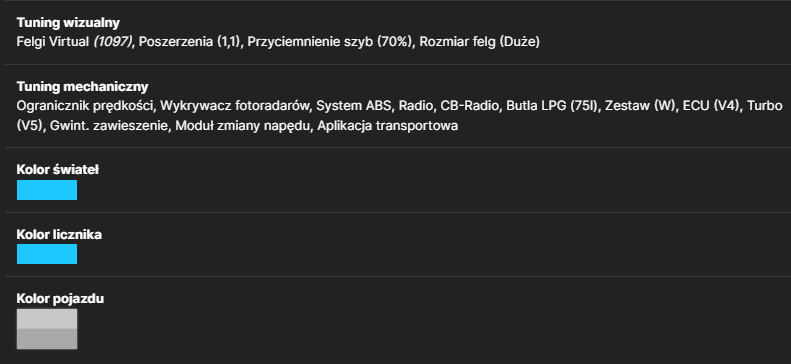
Task: Click Przyciemnienie szyb (70%) entry
Action: tap(329, 42)
